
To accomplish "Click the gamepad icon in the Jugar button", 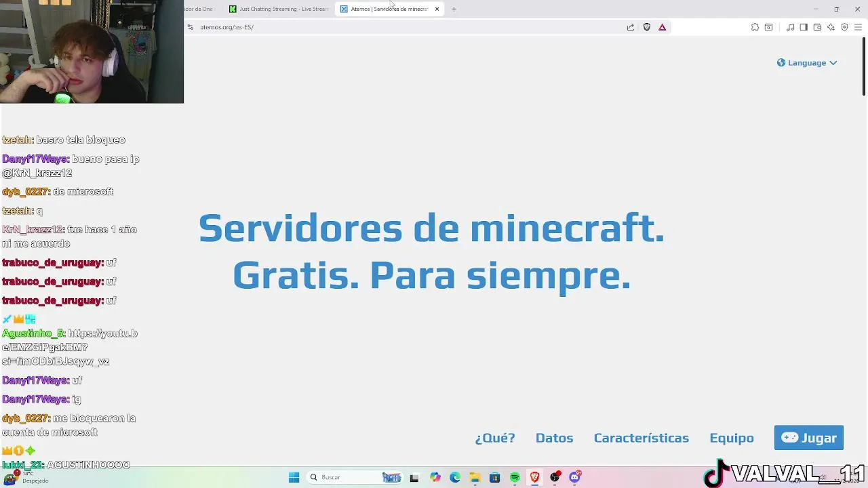I will [789, 437].
